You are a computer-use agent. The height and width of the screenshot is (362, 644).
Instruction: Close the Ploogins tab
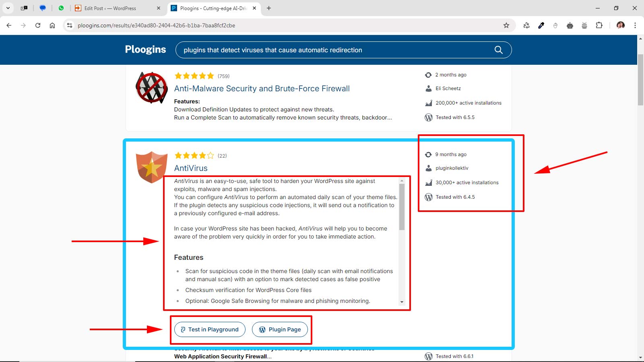pyautogui.click(x=254, y=8)
